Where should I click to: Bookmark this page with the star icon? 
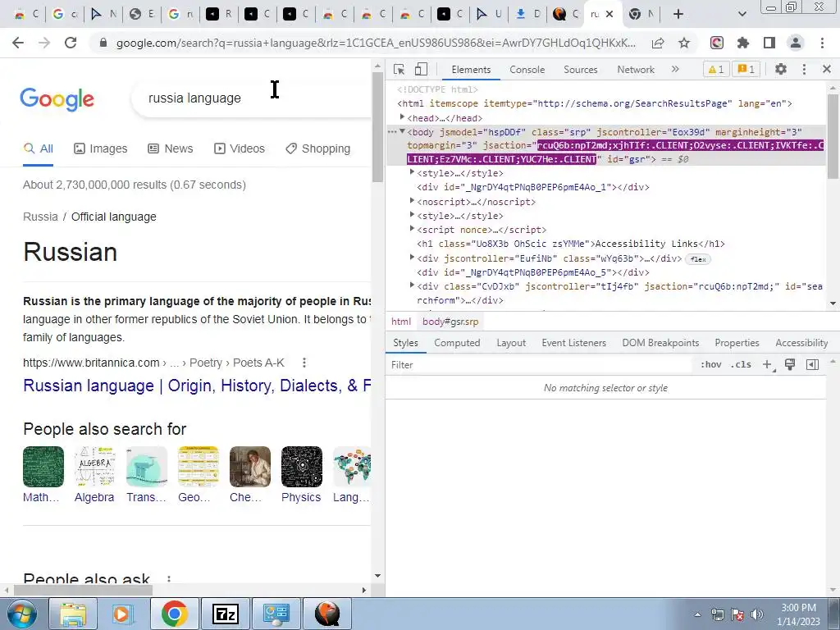click(x=684, y=43)
